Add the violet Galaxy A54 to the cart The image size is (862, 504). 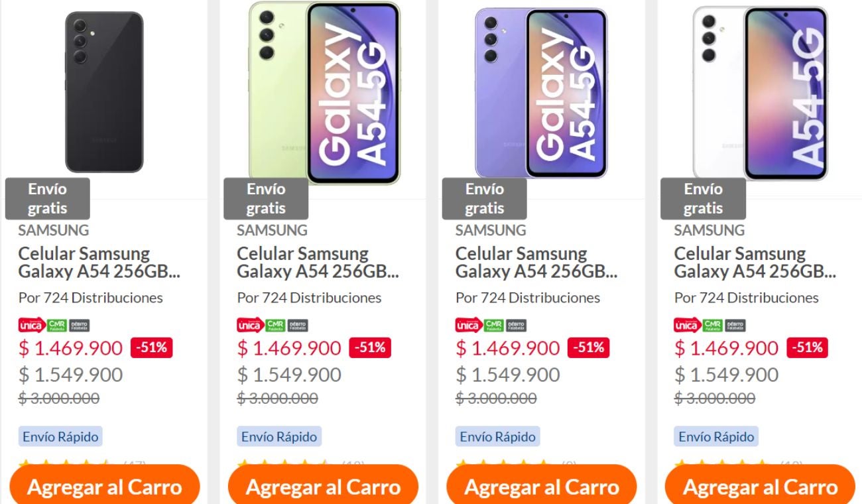click(542, 487)
